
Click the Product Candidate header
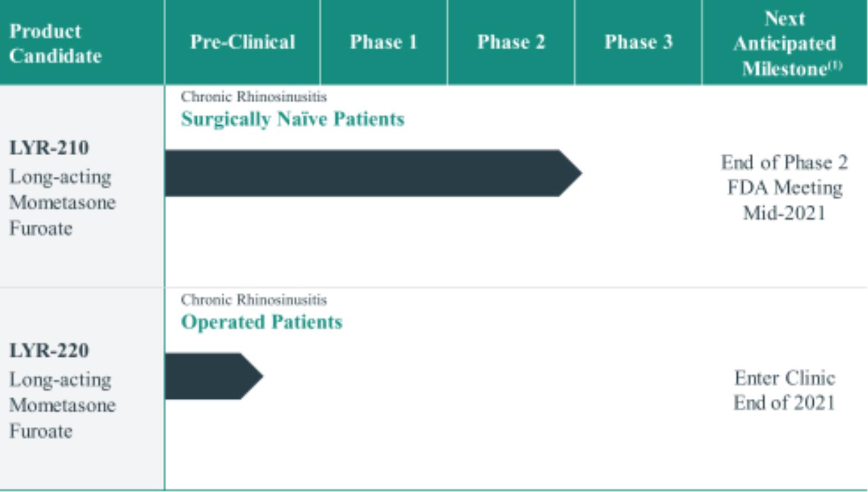(55, 43)
